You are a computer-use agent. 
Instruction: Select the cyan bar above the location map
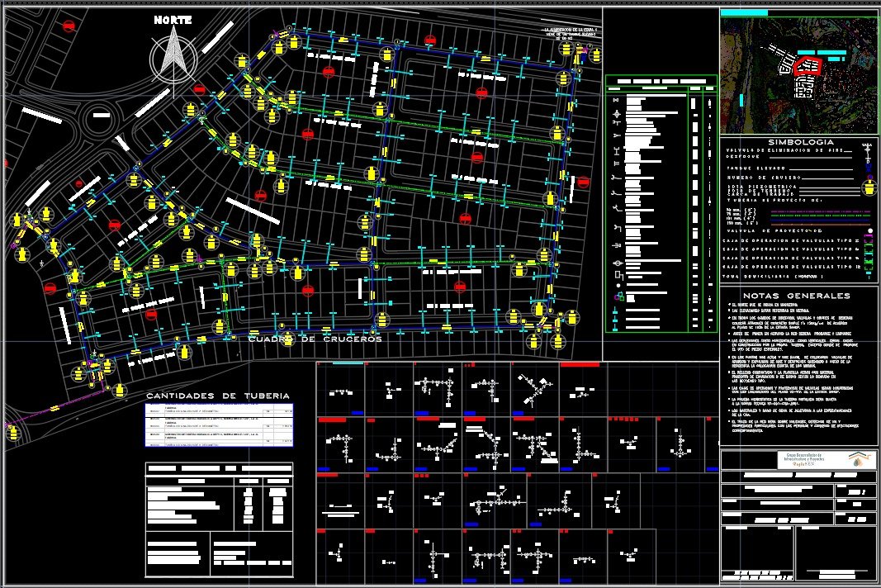click(x=744, y=13)
